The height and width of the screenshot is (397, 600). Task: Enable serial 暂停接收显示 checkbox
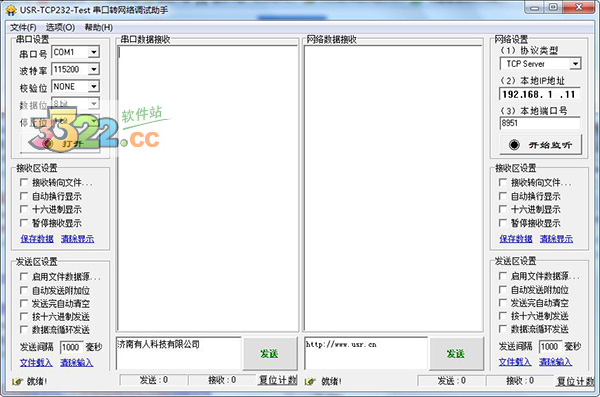pos(24,223)
